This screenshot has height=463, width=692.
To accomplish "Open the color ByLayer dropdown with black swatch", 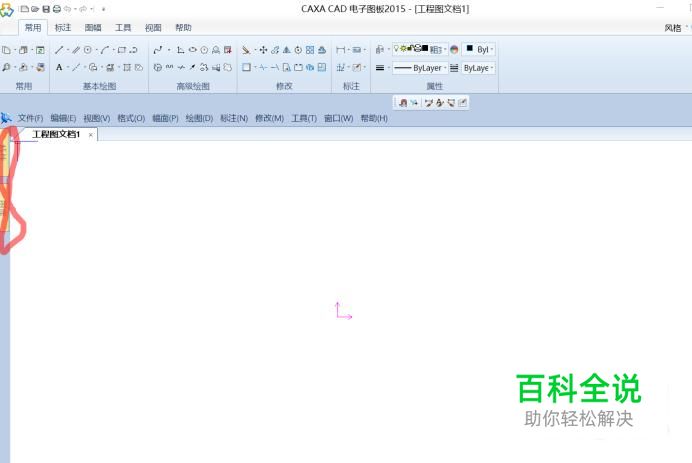I will pyautogui.click(x=478, y=49).
